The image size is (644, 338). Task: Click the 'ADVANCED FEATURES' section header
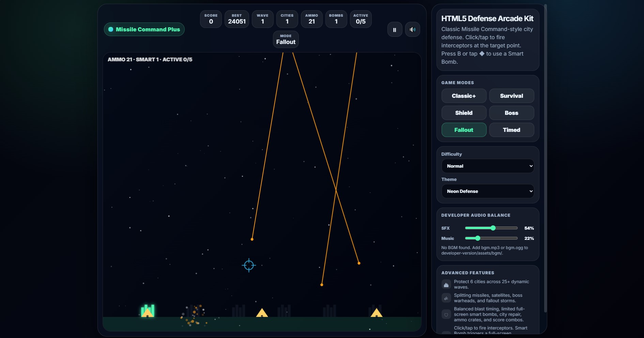point(467,273)
